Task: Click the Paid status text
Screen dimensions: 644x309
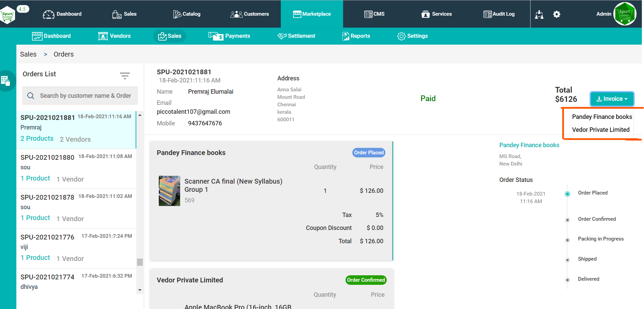Action: tap(428, 98)
